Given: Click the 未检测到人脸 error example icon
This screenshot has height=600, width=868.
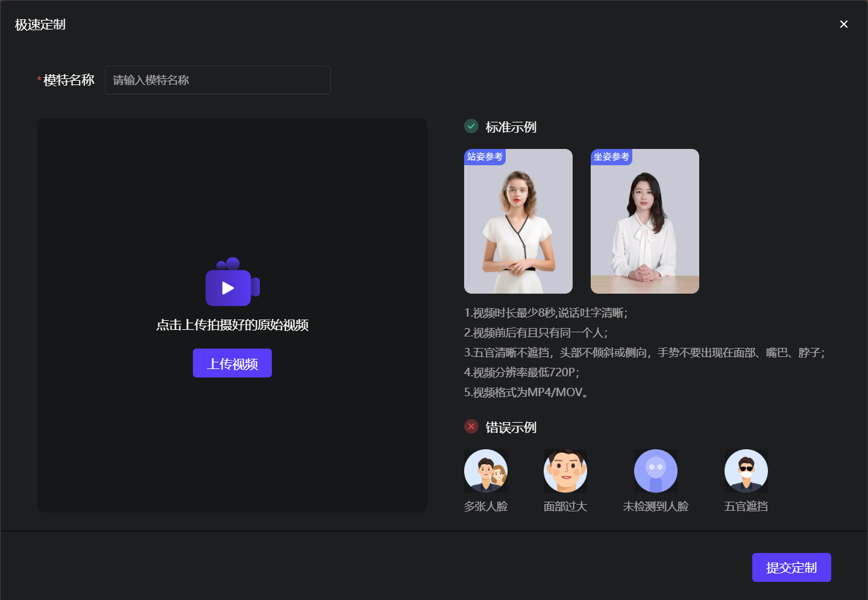Looking at the screenshot, I should (x=656, y=471).
